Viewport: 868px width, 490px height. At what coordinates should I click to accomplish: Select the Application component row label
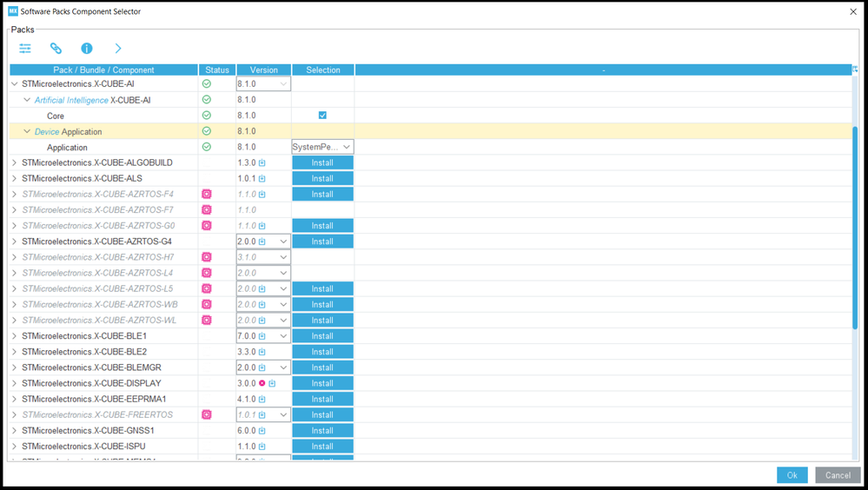[67, 148]
